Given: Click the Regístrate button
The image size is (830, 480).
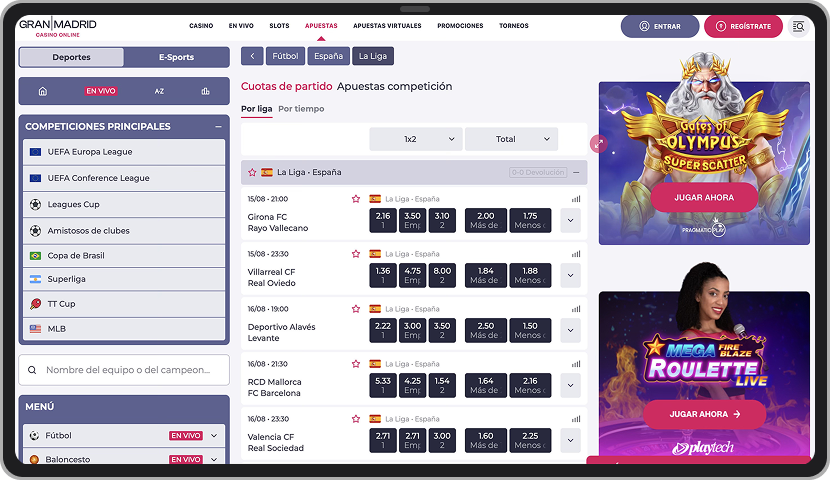Looking at the screenshot, I should tap(743, 26).
